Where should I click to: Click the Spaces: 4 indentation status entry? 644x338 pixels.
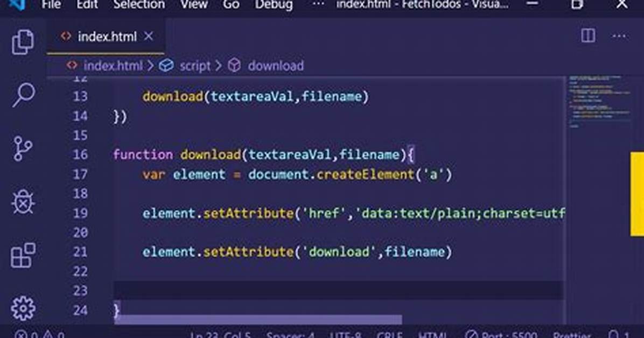[x=290, y=335]
